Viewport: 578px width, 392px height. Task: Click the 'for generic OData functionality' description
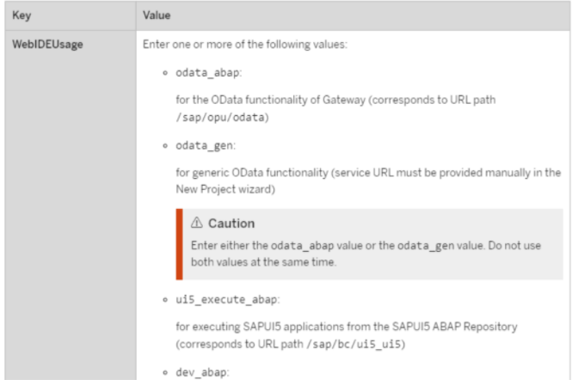pos(252,173)
